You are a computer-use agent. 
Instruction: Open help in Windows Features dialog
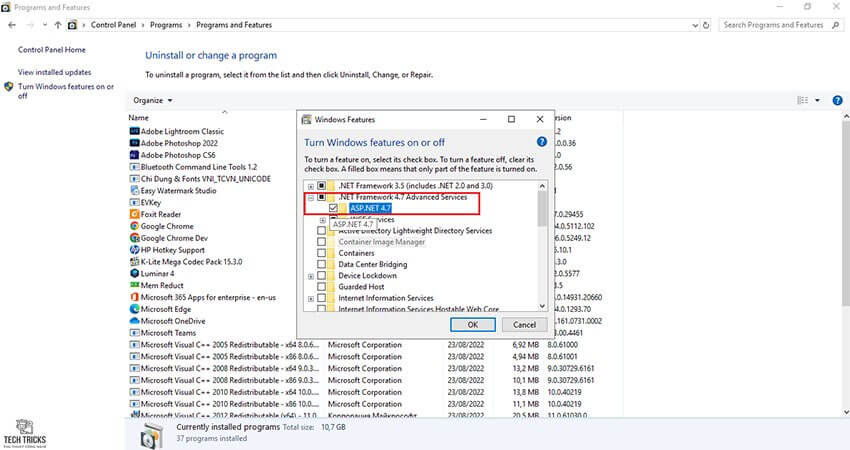542,142
